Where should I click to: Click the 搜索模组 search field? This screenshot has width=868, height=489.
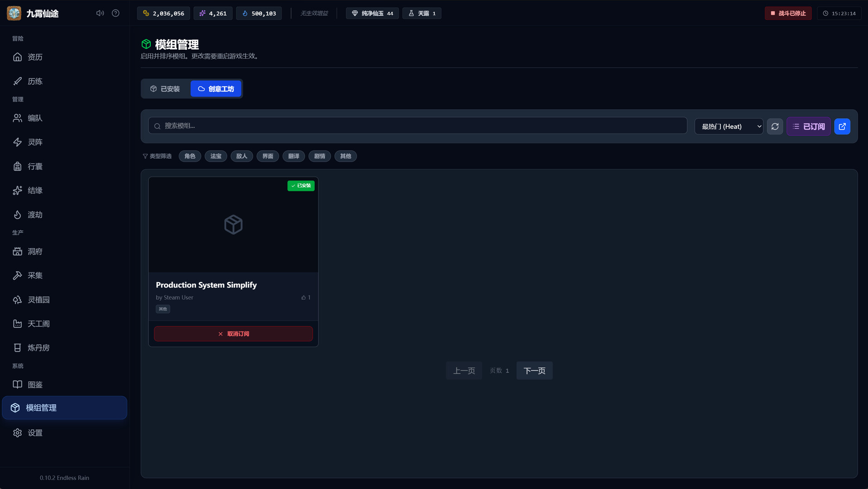(x=417, y=126)
